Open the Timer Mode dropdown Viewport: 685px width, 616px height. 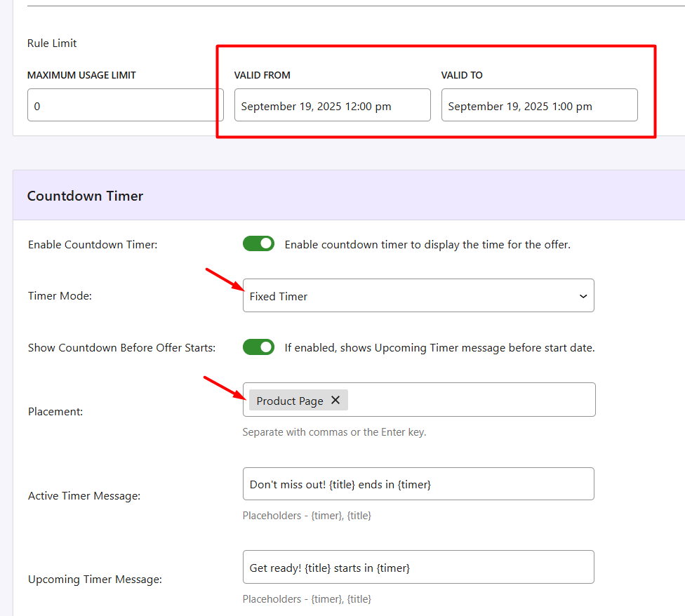(x=418, y=295)
